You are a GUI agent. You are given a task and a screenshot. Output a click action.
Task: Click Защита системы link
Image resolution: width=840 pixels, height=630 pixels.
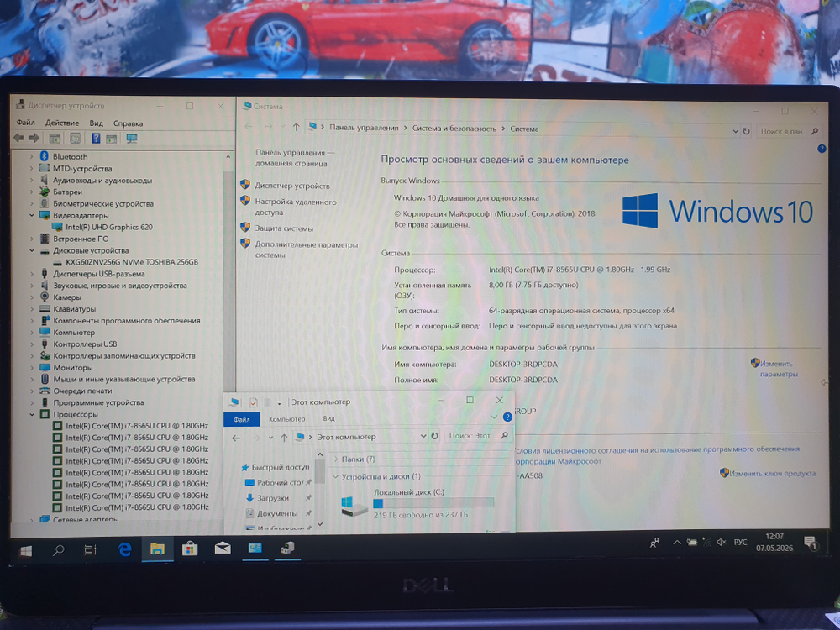coord(284,228)
